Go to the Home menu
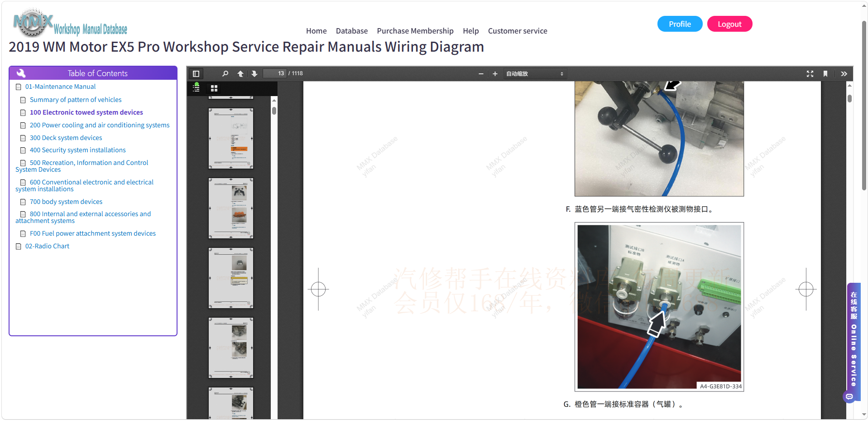Image resolution: width=868 pixels, height=421 pixels. tap(316, 31)
